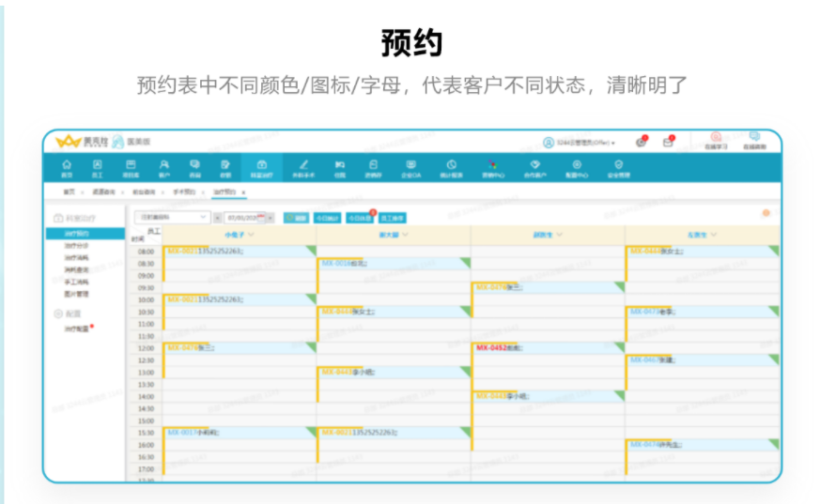This screenshot has width=820, height=504.
Task: Expand the third staff column header dropdown
Action: point(560,235)
